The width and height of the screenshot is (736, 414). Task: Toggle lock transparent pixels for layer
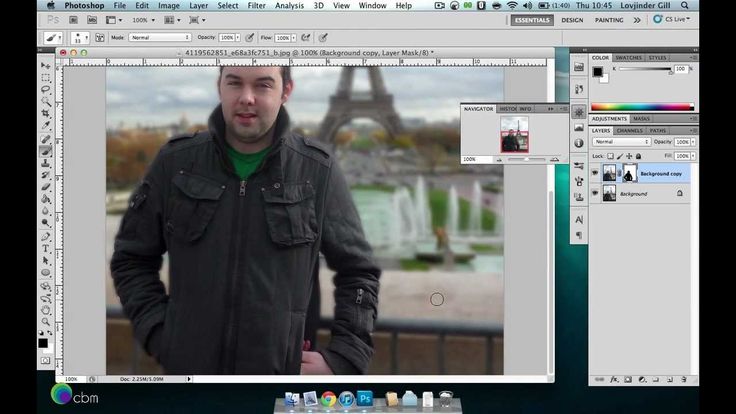click(x=611, y=156)
